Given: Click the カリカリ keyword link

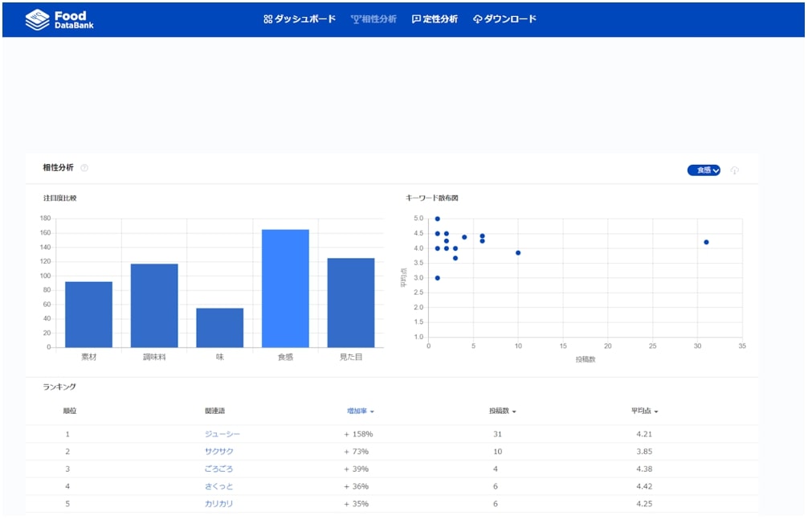Looking at the screenshot, I should 218,504.
